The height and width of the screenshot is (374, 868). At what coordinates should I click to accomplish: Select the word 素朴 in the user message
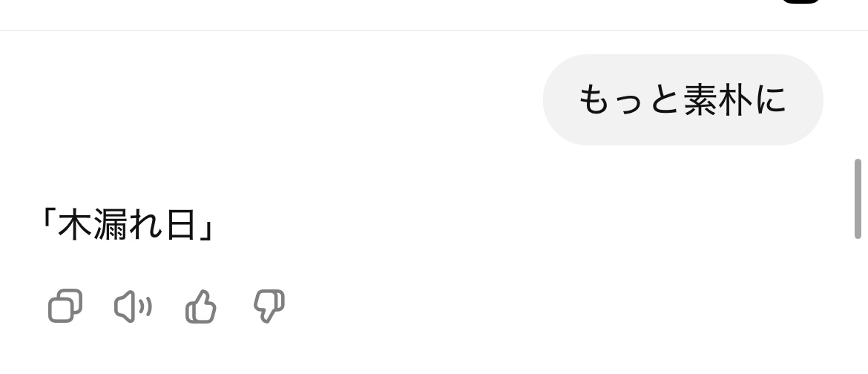[x=718, y=100]
